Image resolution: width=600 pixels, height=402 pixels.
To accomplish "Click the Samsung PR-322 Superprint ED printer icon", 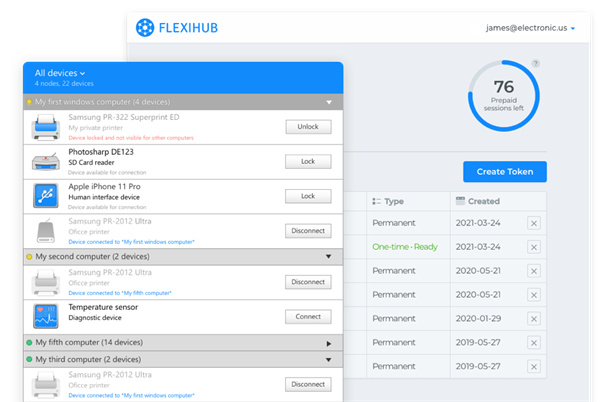I will [44, 127].
